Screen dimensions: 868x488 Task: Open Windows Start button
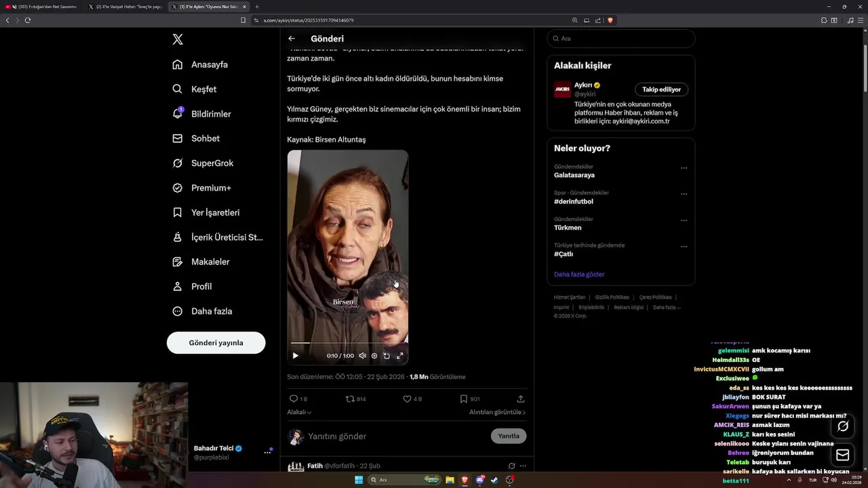pyautogui.click(x=359, y=480)
